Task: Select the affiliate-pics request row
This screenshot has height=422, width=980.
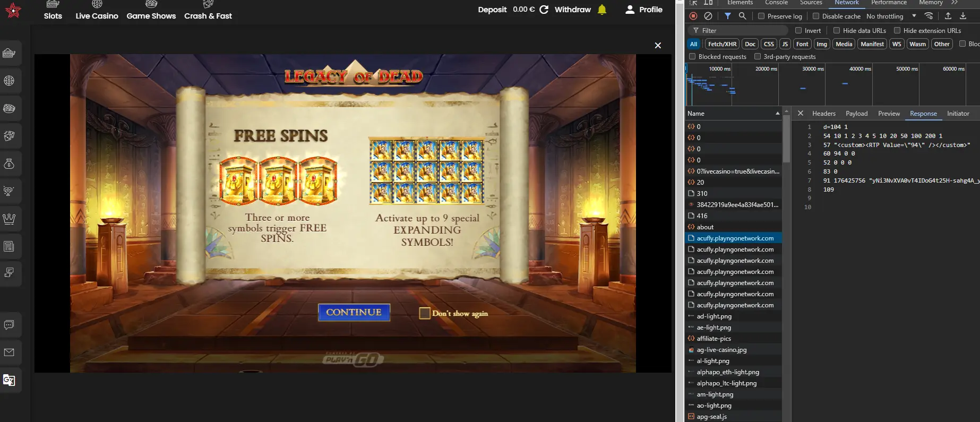Action: 733,338
